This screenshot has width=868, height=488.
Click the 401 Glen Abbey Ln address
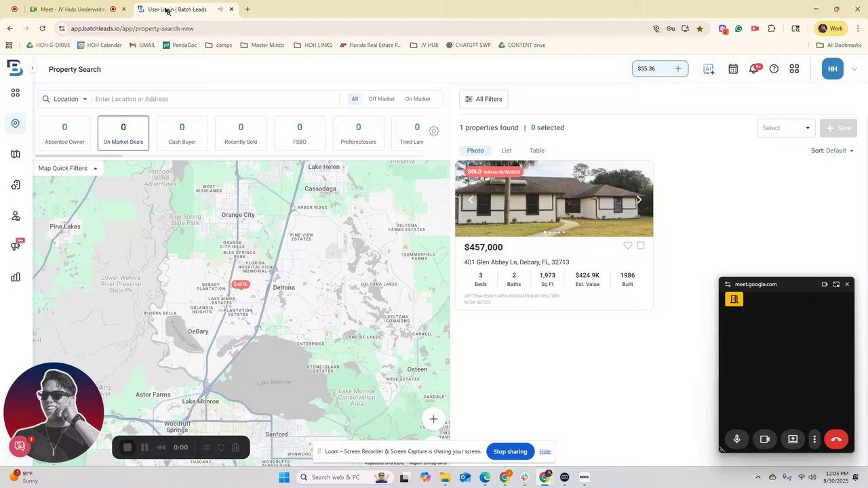(517, 262)
